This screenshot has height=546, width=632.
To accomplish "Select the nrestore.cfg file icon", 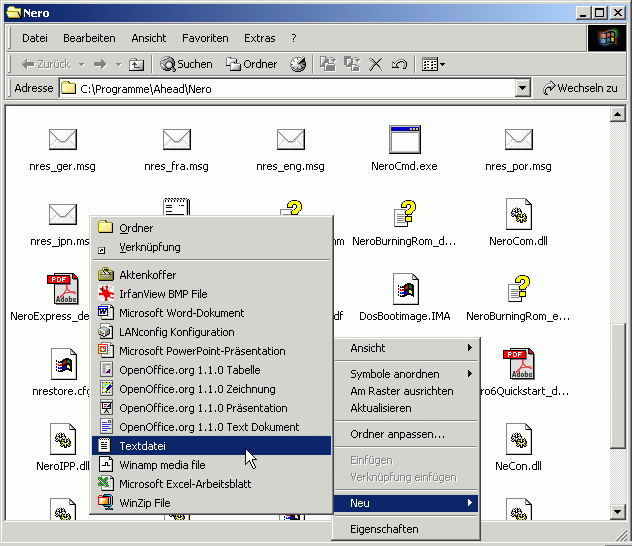I will pyautogui.click(x=63, y=364).
